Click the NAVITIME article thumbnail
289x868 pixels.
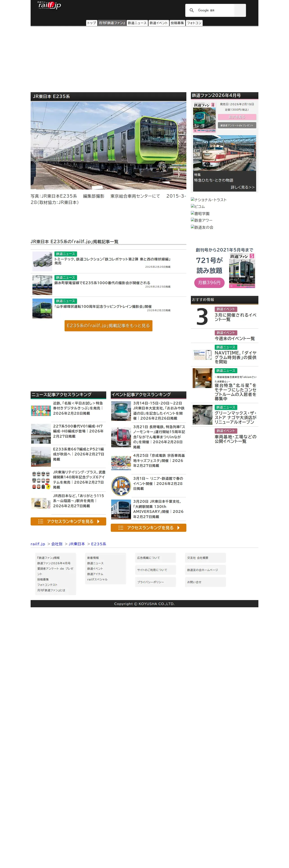coord(202,355)
